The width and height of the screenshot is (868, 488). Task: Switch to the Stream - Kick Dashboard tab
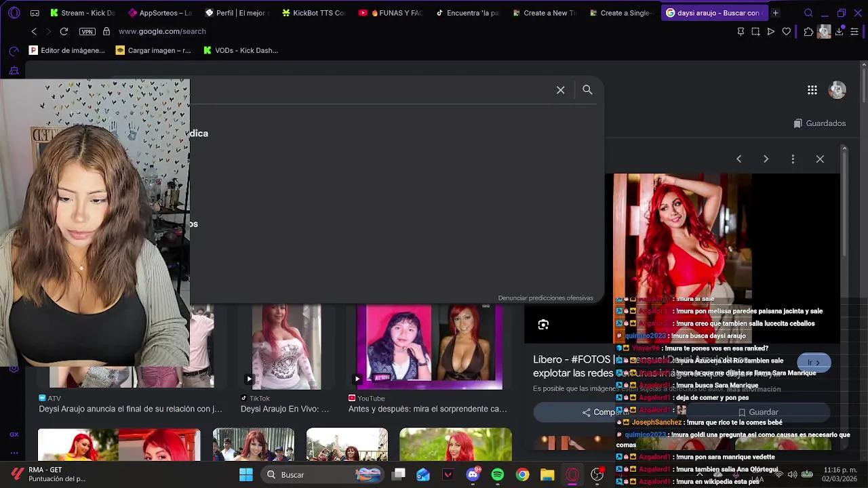pyautogui.click(x=82, y=13)
